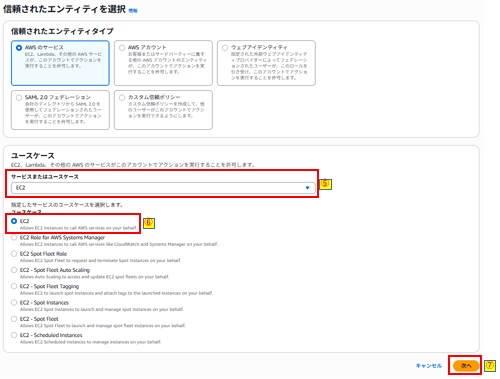Click the 信頼されたエンティティを選択 page title
Image resolution: width=500 pixels, height=379 pixels.
pos(64,9)
